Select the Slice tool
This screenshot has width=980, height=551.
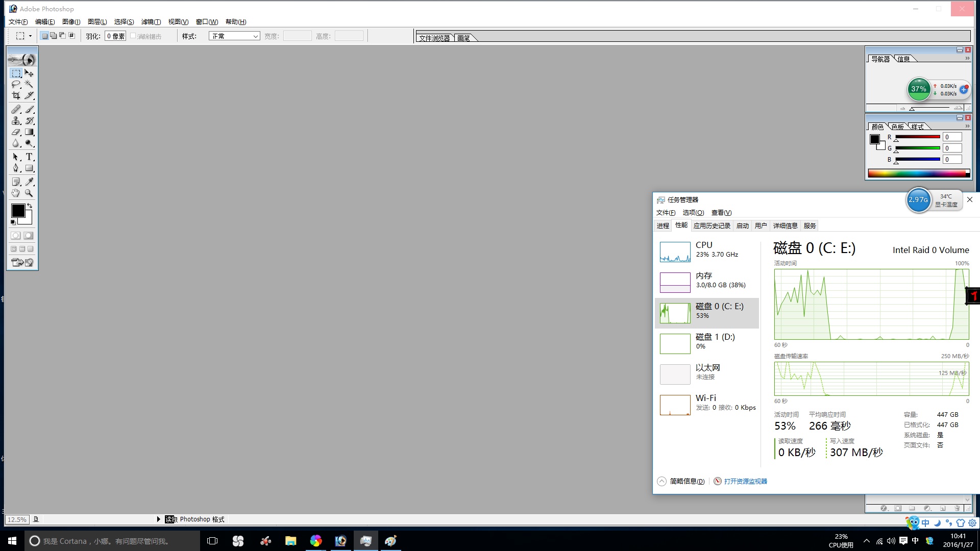click(x=29, y=95)
